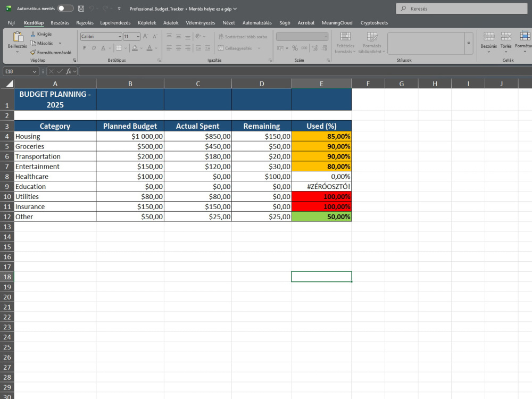This screenshot has height=399, width=532.
Task: Click the underline A button
Action: tap(103, 48)
